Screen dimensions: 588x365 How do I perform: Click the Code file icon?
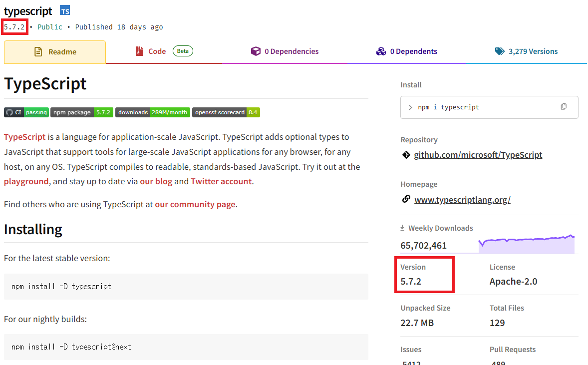tap(139, 51)
